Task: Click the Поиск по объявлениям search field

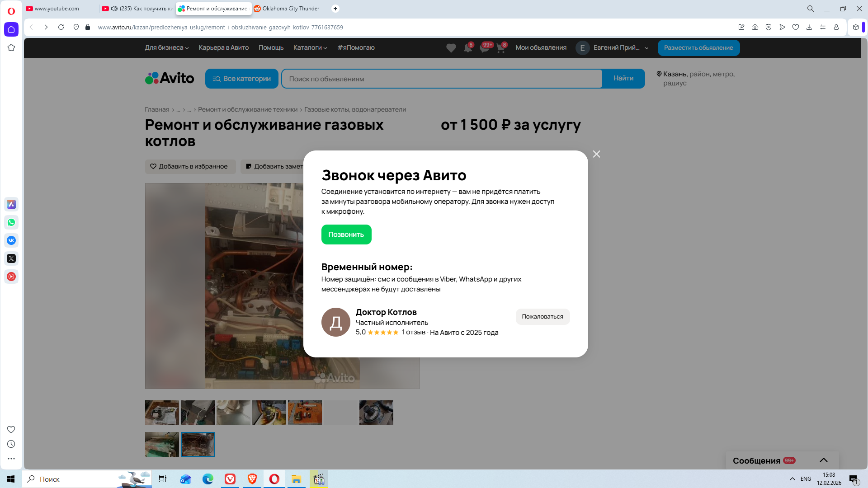Action: (441, 79)
